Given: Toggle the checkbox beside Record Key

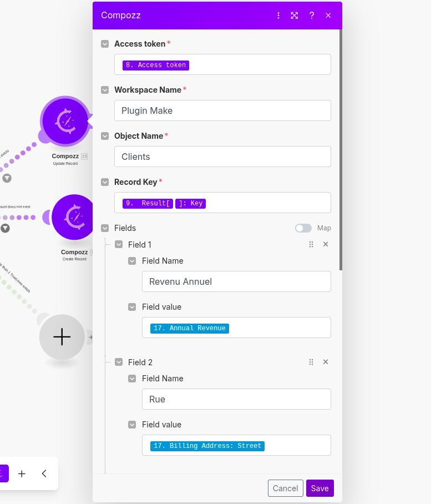Looking at the screenshot, I should point(104,182).
